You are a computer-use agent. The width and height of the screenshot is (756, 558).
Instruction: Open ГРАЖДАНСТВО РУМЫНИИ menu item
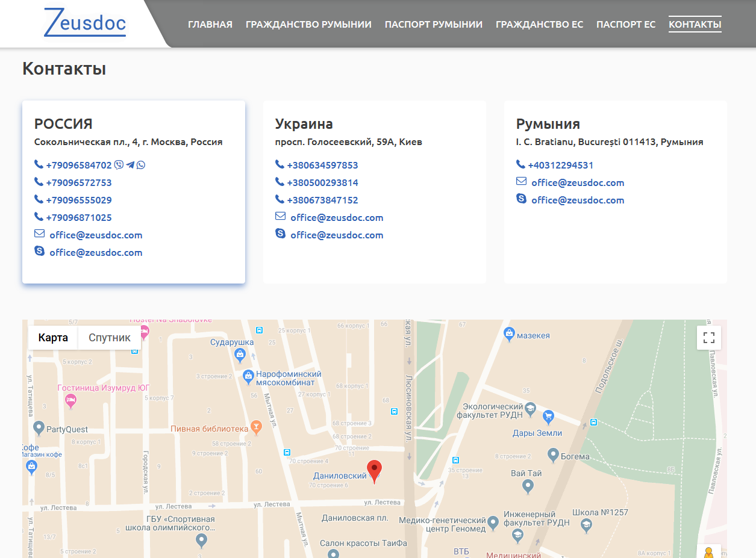(308, 25)
